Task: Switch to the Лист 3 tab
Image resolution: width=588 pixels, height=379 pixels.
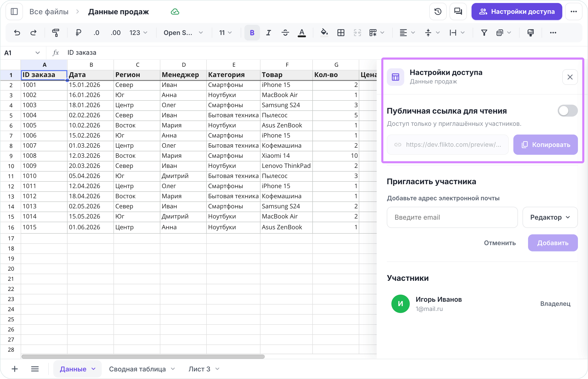Action: [x=199, y=369]
